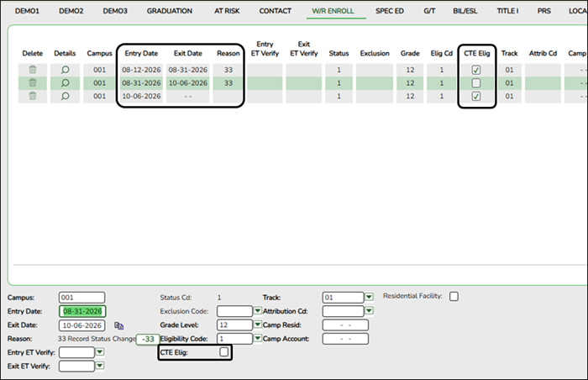
Task: Click the CTE Elig column header
Action: point(476,53)
